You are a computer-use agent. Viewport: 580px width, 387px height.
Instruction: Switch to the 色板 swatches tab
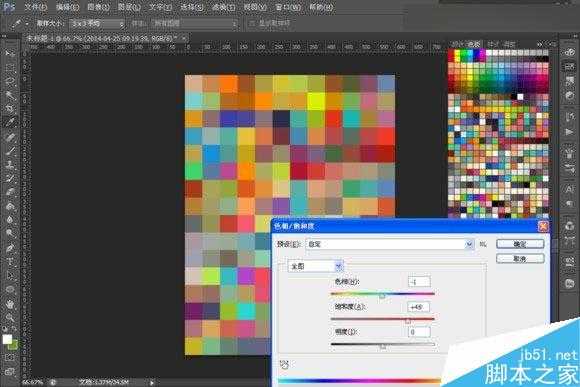pos(474,44)
